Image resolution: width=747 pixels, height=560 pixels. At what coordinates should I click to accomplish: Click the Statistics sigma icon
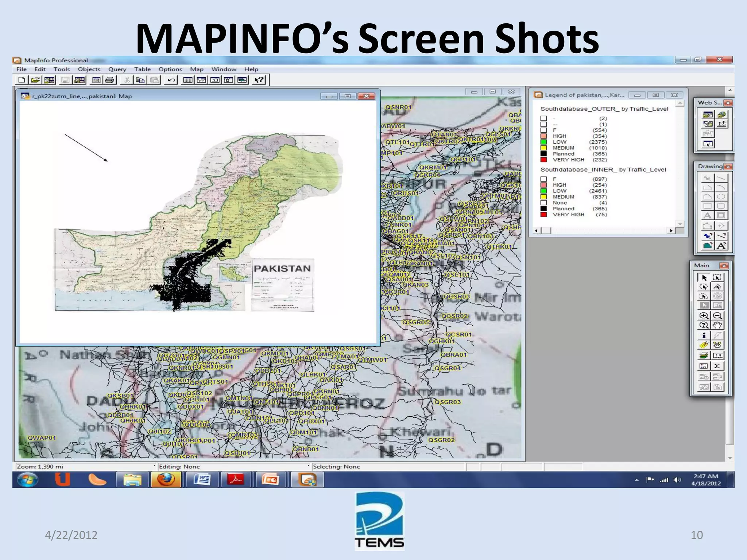pyautogui.click(x=717, y=366)
